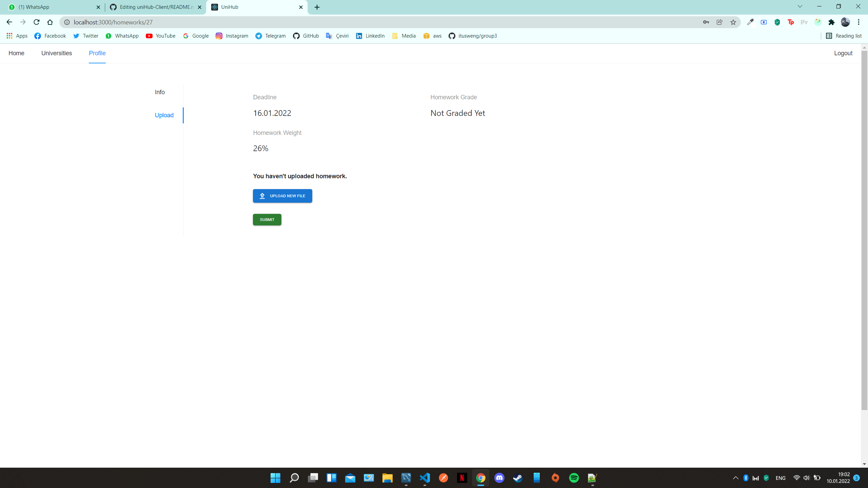Click the Tampermonkey extension icon
868x488 pixels.
[x=791, y=22]
